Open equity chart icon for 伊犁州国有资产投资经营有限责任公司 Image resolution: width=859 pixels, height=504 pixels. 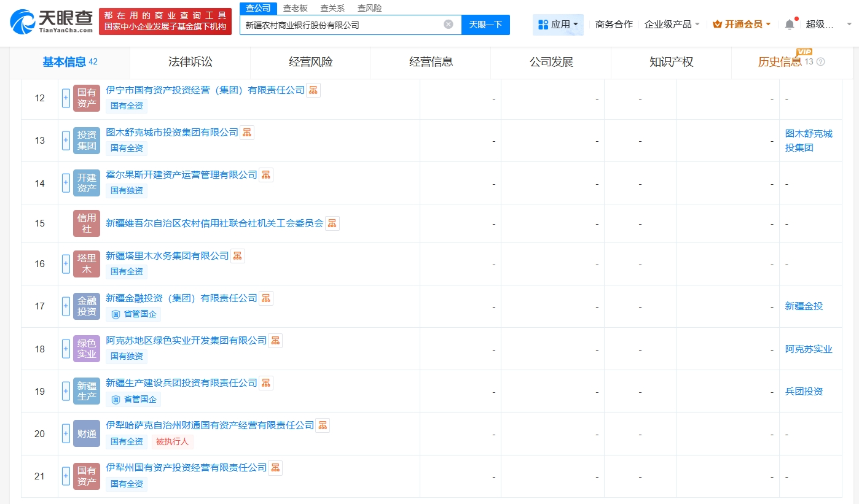[x=275, y=467]
